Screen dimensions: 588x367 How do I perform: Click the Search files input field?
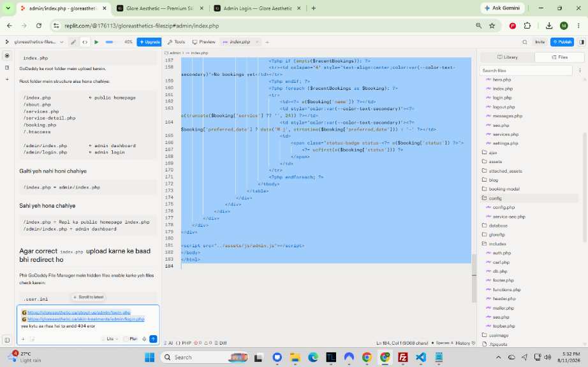pyautogui.click(x=526, y=70)
